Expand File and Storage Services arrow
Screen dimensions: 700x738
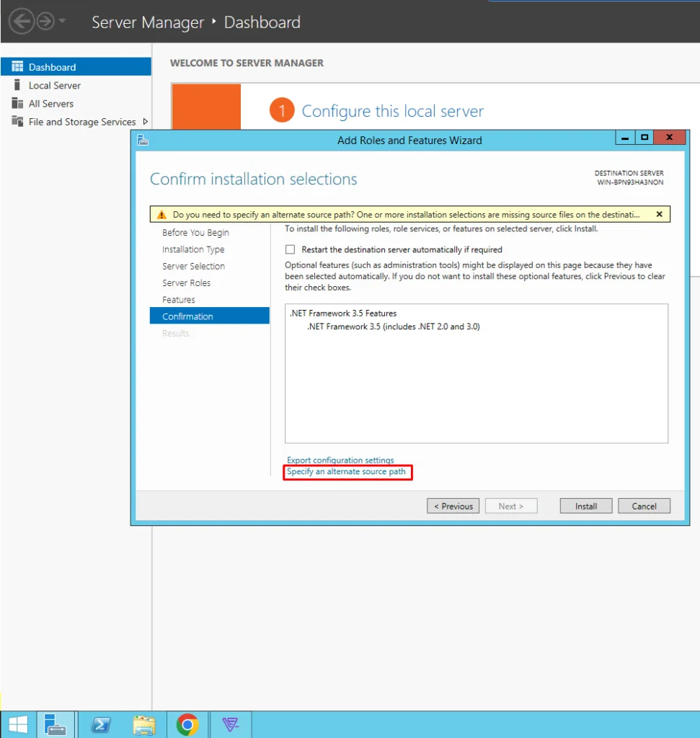[x=146, y=121]
